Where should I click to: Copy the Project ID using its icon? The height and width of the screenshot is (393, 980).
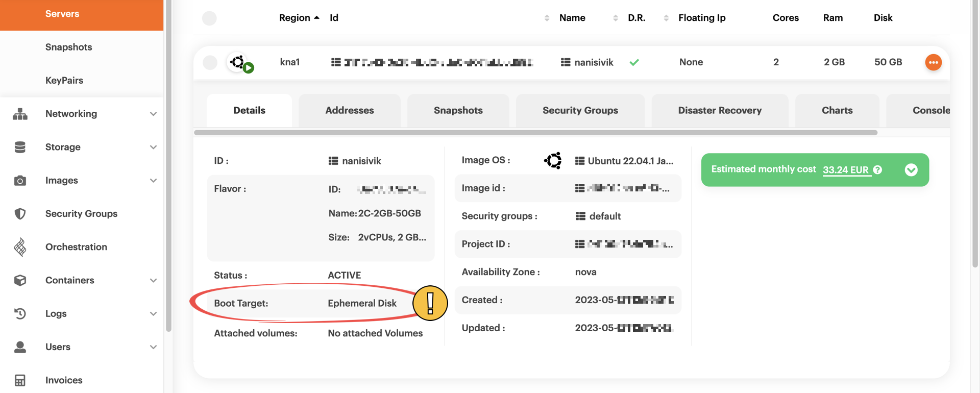coord(580,244)
